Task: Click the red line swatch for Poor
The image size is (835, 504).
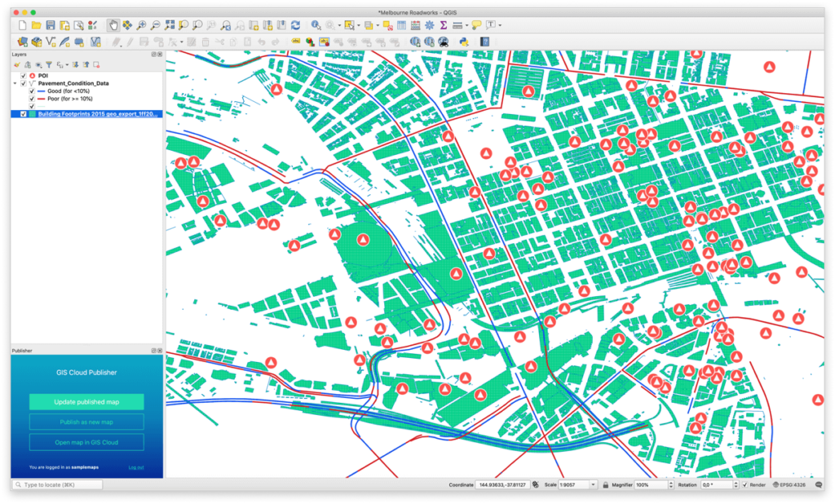Action: click(41, 99)
